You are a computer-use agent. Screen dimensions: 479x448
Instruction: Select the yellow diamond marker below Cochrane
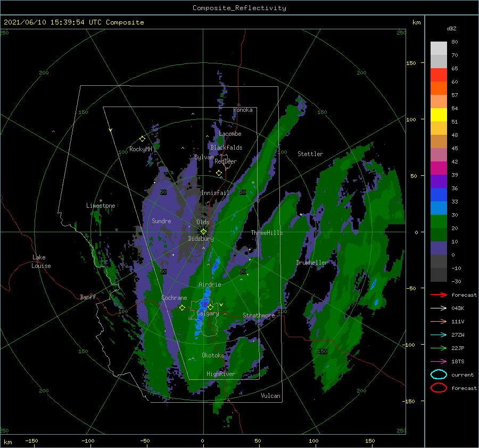coord(182,308)
